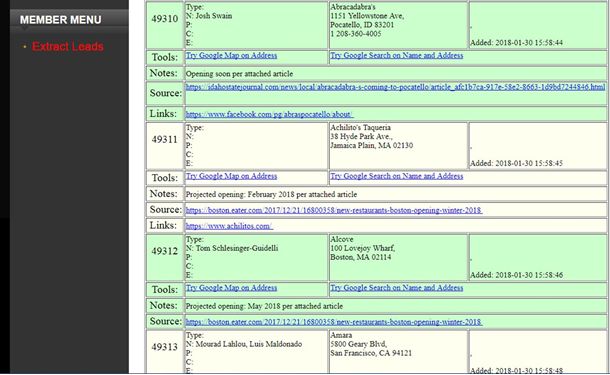The image size is (610, 375).
Task: Click phone number 1 208-360-4005
Action: (x=356, y=34)
